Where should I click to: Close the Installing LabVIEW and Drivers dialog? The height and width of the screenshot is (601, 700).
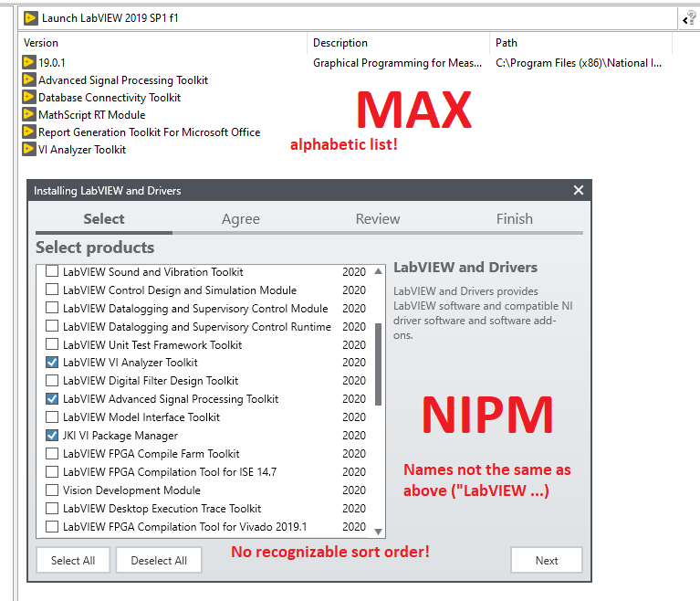(578, 190)
